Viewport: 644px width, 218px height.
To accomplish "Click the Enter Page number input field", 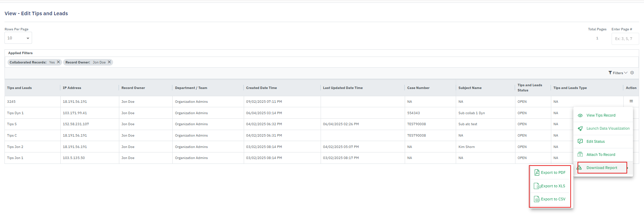I will tap(625, 39).
